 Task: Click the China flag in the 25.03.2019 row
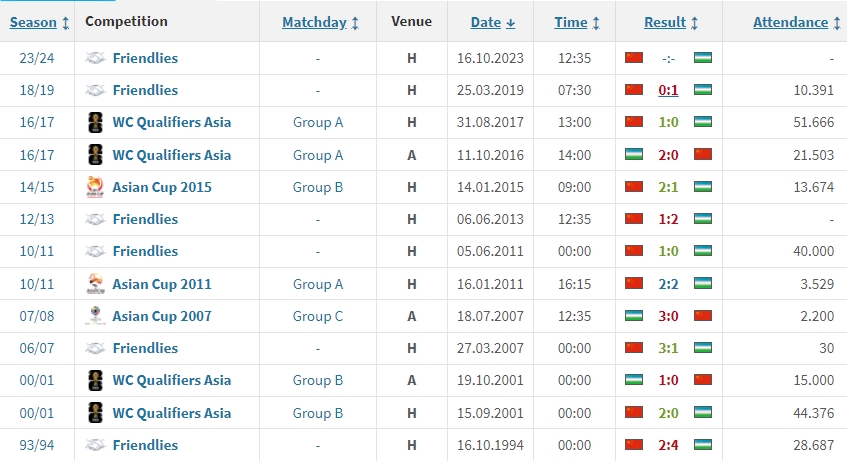coord(633,90)
